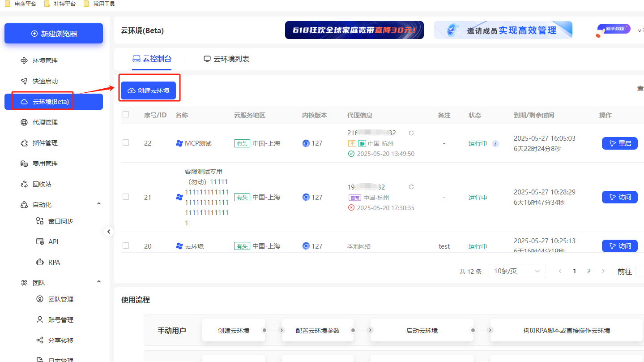Open the 电商平台 bookmark folder
This screenshot has height=362, width=644.
[21, 4]
